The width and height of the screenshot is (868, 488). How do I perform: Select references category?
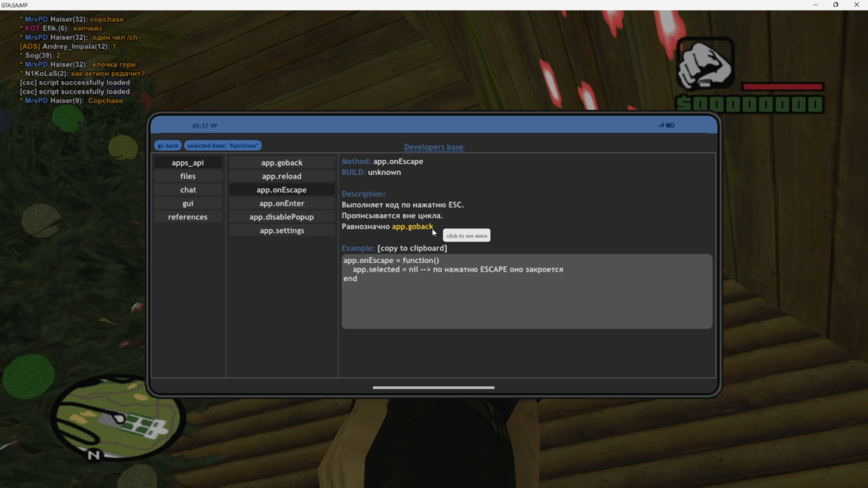(188, 217)
